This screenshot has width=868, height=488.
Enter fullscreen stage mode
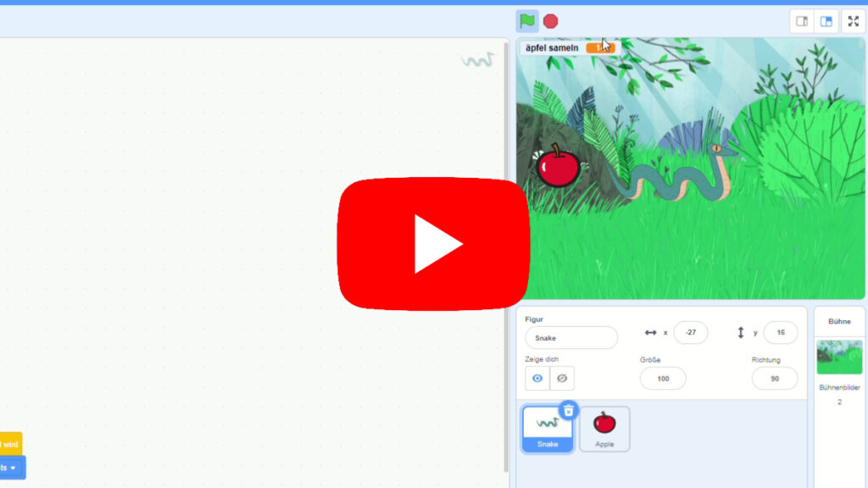853,21
